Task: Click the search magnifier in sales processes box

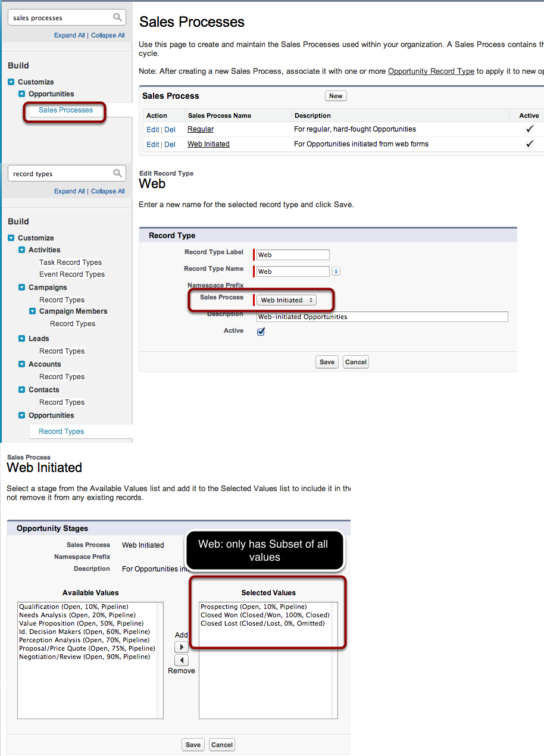Action: pos(117,18)
